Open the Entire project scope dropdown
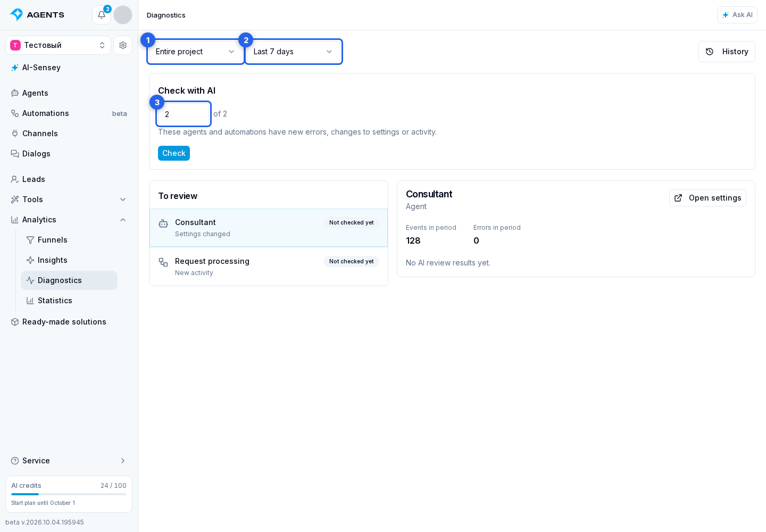This screenshot has height=532, width=766. pos(196,52)
